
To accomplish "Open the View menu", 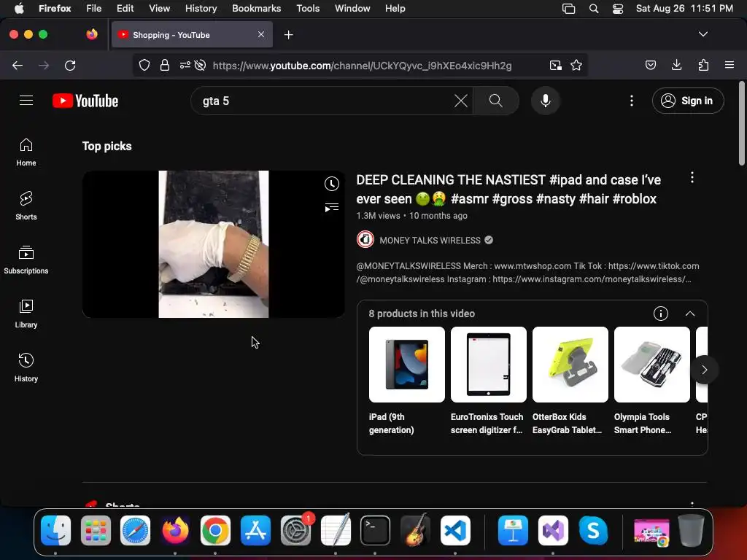I will (x=159, y=9).
